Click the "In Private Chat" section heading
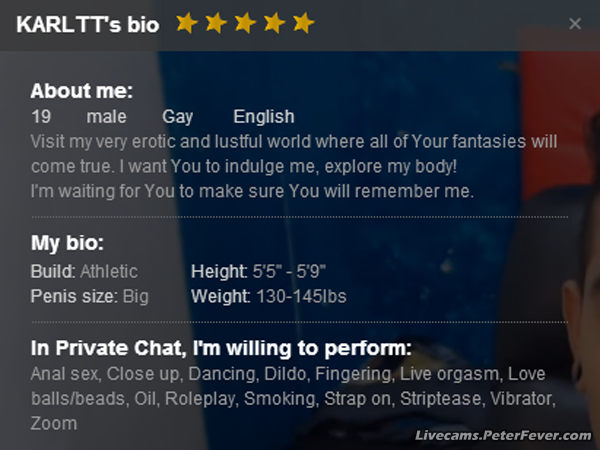This screenshot has height=450, width=600. [221, 349]
